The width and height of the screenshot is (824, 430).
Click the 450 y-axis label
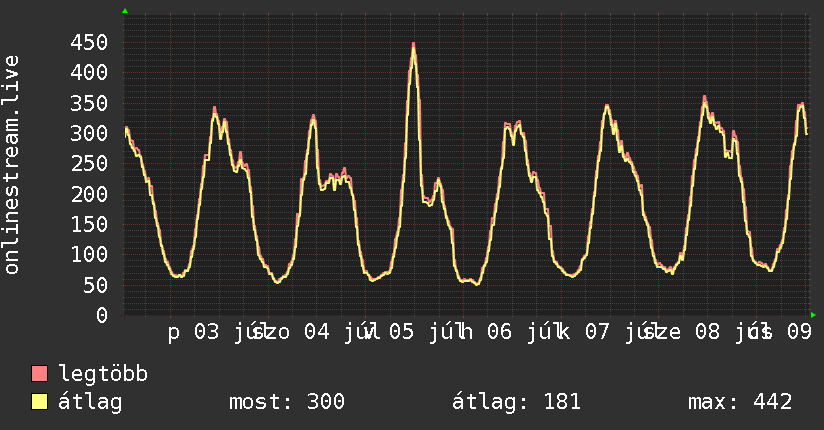(89, 43)
